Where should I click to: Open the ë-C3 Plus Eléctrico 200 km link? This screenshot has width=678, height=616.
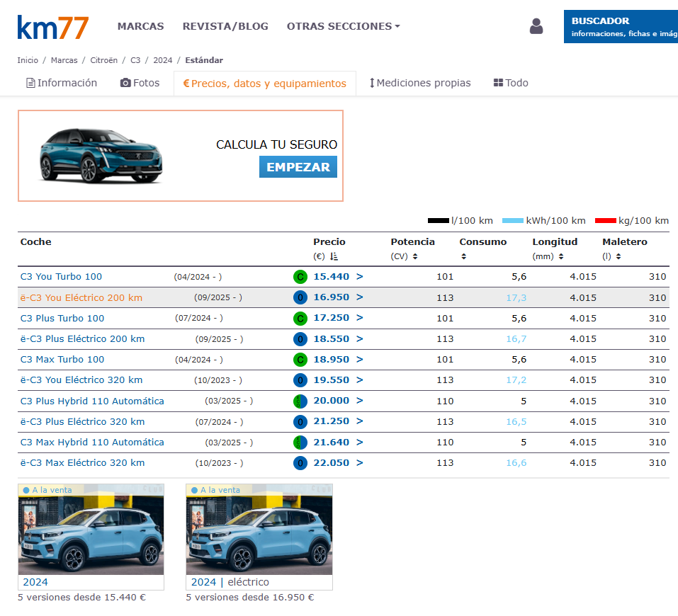82,339
